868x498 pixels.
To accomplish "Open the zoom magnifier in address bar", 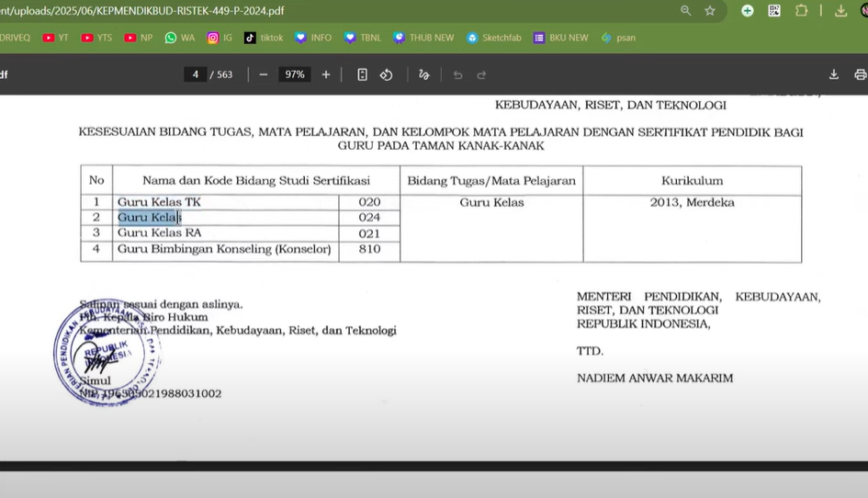I will tap(685, 10).
